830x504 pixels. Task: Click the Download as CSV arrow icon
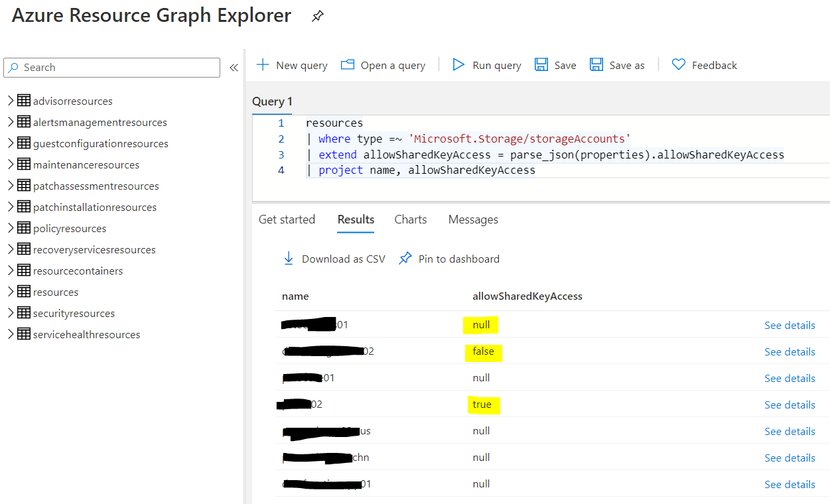point(289,259)
